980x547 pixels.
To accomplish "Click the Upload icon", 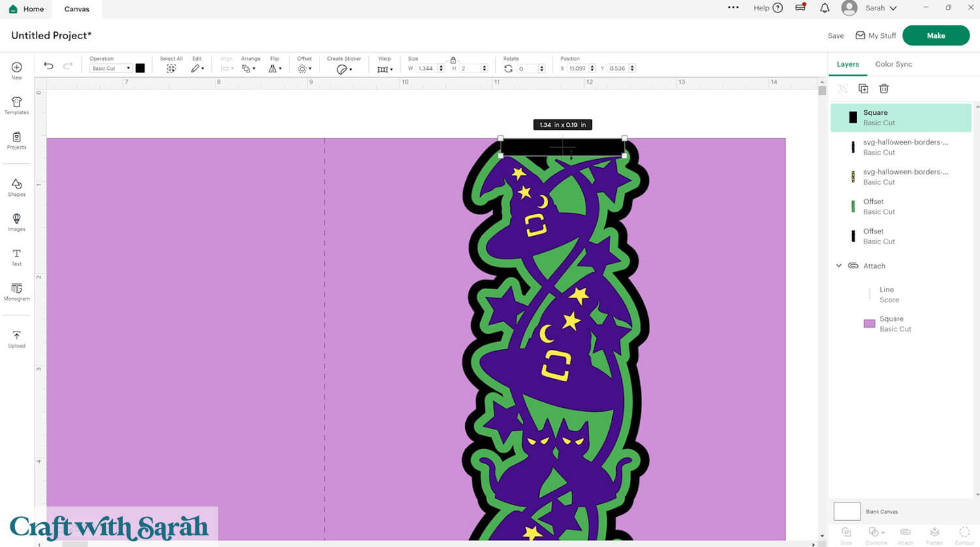I will click(16, 339).
